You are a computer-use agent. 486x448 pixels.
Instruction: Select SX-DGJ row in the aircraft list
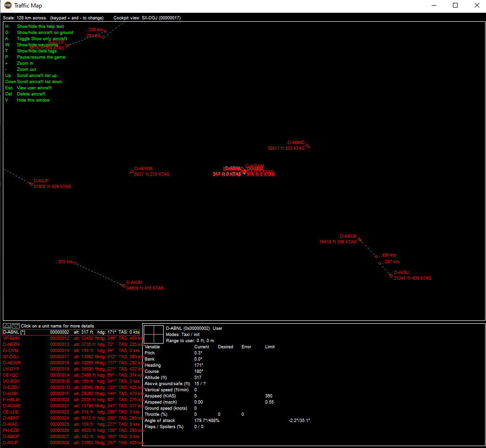click(11, 357)
